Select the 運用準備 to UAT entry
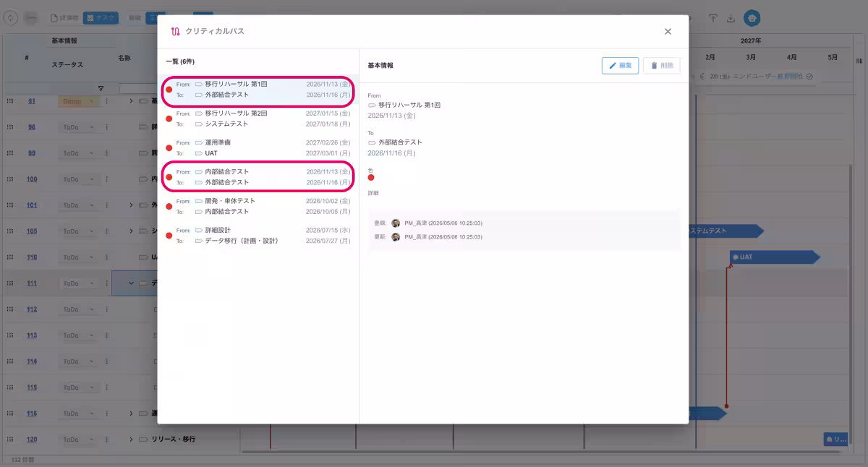This screenshot has height=467, width=868. (x=258, y=148)
